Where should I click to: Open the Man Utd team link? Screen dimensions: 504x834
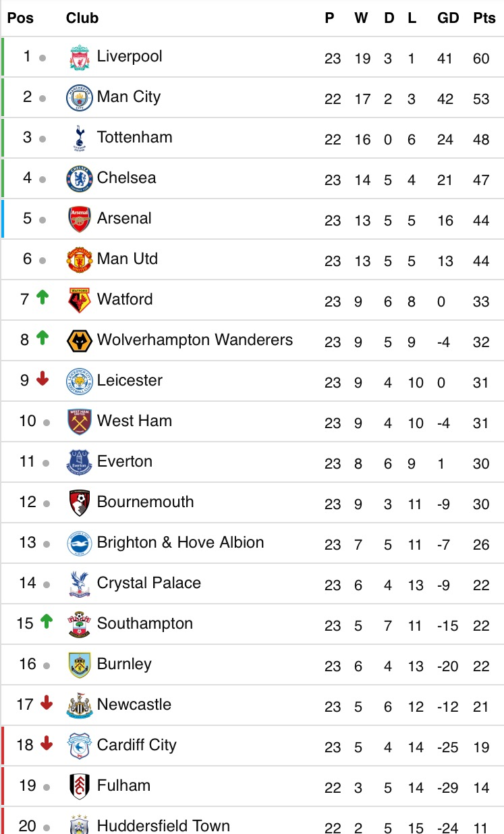(x=127, y=259)
